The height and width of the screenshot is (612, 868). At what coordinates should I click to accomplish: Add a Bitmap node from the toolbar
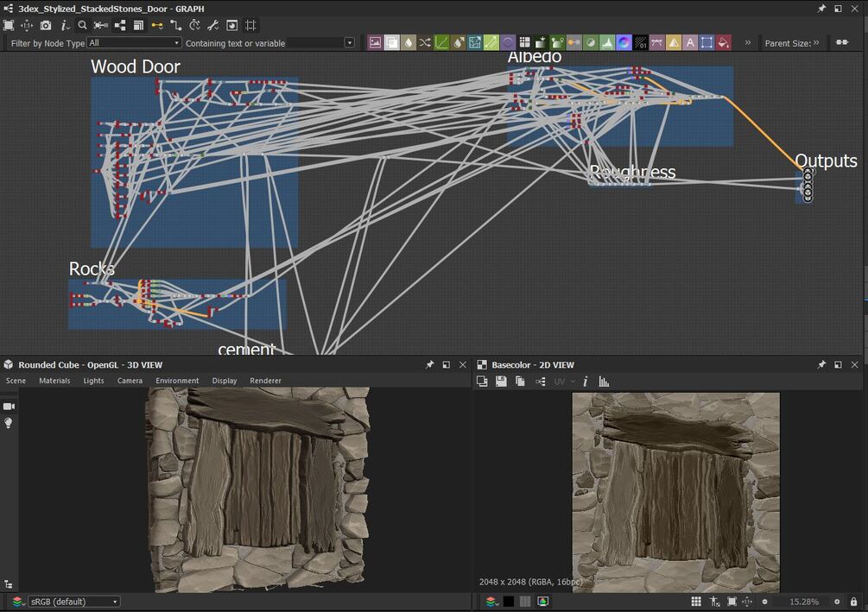(x=375, y=42)
